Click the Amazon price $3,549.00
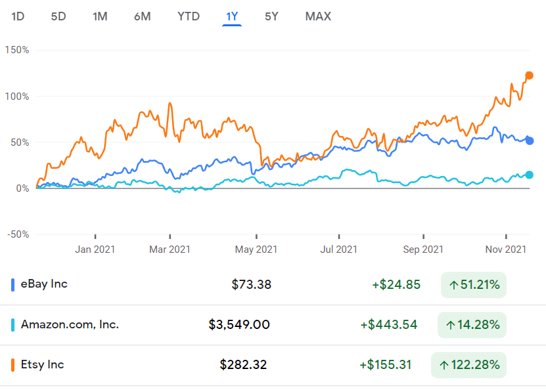 click(x=239, y=325)
